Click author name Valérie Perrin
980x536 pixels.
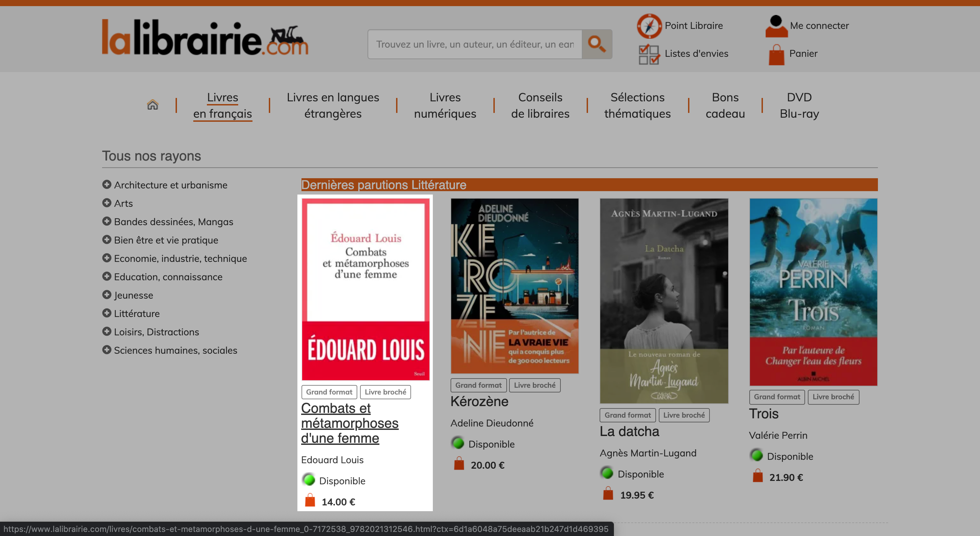coord(778,435)
